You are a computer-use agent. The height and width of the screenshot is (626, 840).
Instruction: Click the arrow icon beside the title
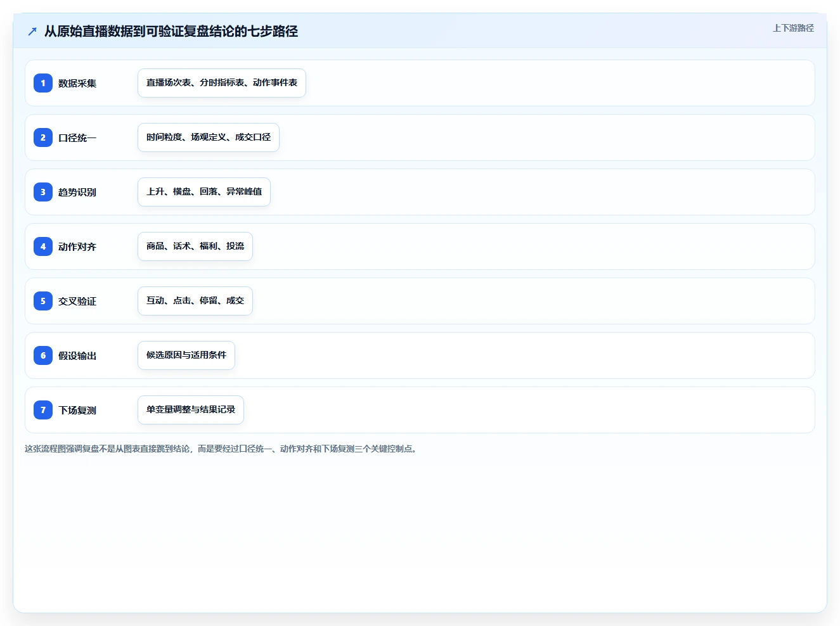pyautogui.click(x=32, y=31)
